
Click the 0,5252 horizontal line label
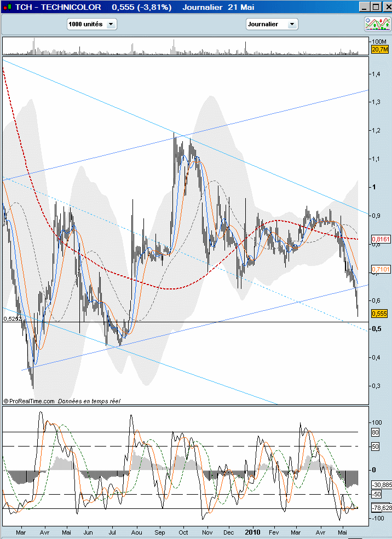pyautogui.click(x=13, y=318)
